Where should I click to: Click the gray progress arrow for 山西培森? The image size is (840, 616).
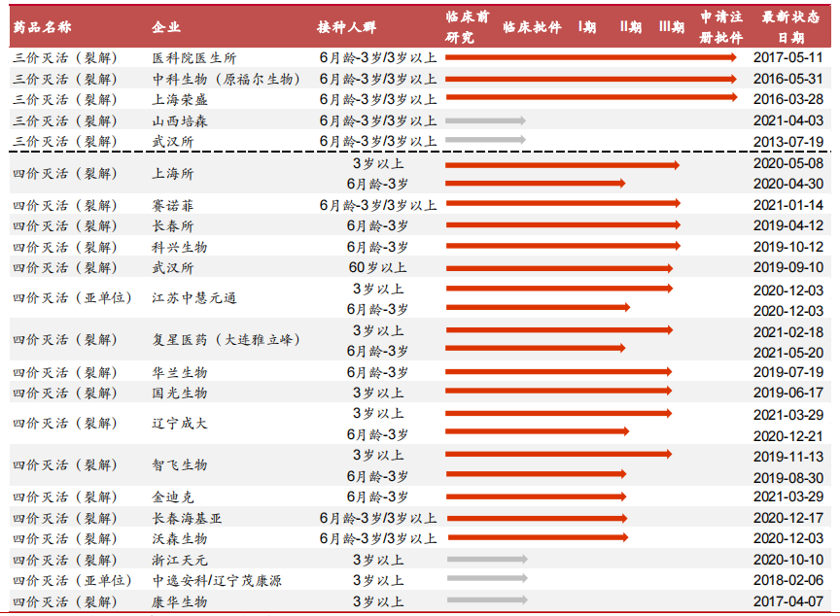tap(485, 120)
